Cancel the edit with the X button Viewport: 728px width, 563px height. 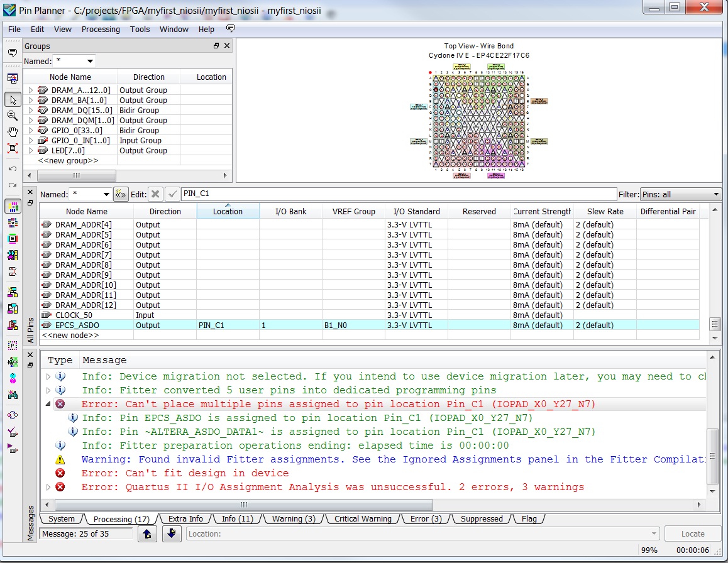point(155,194)
